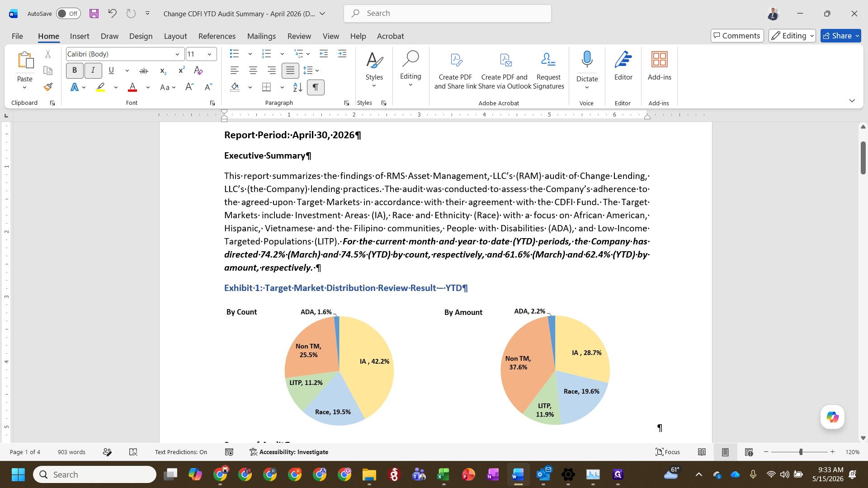Image resolution: width=868 pixels, height=488 pixels.
Task: Click 120% zoom level
Action: click(x=852, y=452)
